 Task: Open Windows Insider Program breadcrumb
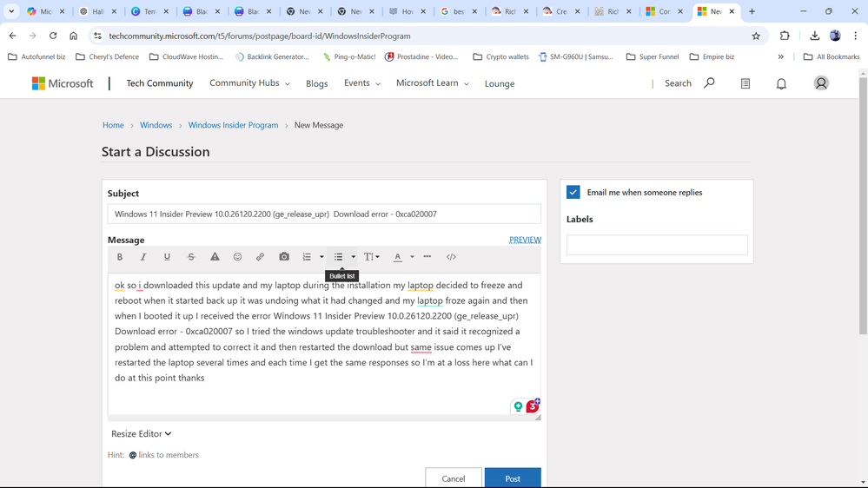point(233,125)
